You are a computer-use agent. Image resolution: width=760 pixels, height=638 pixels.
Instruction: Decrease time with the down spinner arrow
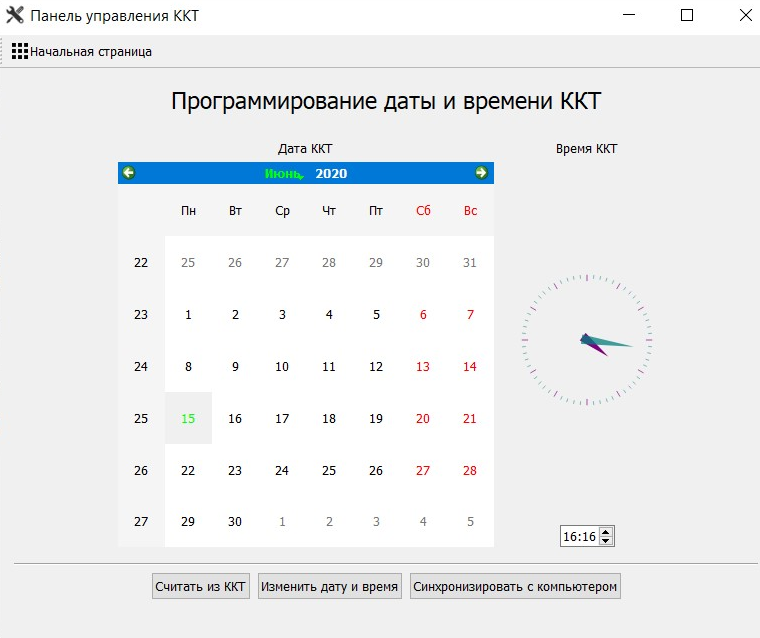click(x=606, y=541)
